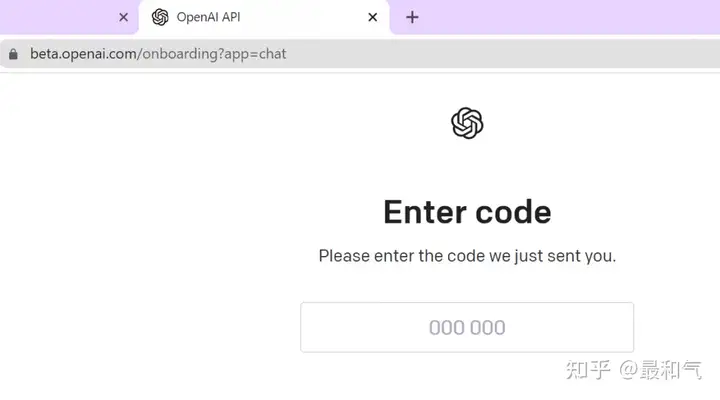Viewport: 720px width, 400px height.
Task: Click the OpenAI favicon in the tab
Action: (160, 17)
